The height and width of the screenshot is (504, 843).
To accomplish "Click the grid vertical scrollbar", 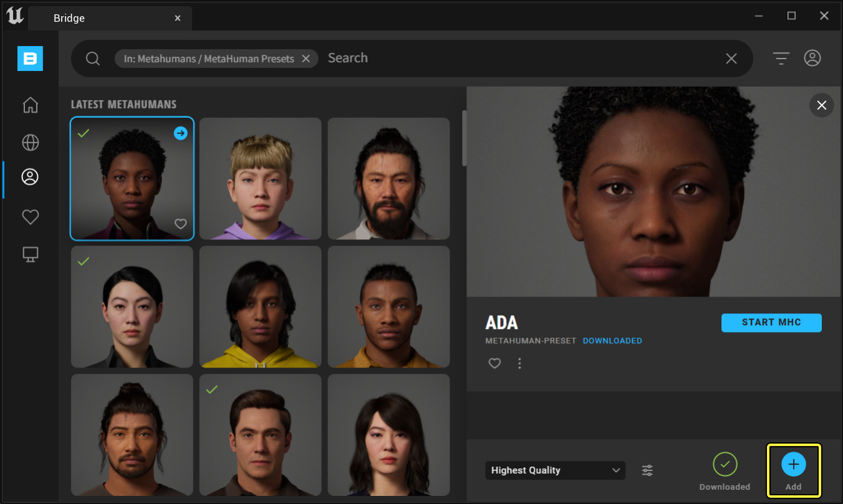I will (x=464, y=138).
